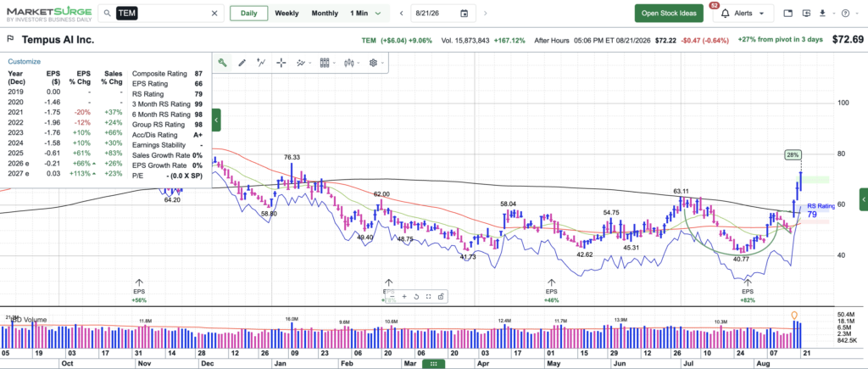Click the $72.69 current price

pos(848,39)
